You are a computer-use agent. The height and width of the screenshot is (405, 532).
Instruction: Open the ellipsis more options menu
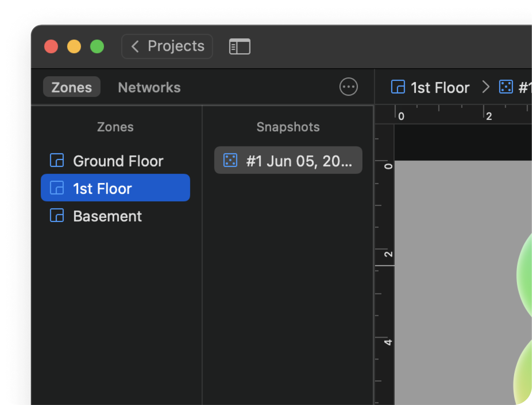click(x=348, y=87)
